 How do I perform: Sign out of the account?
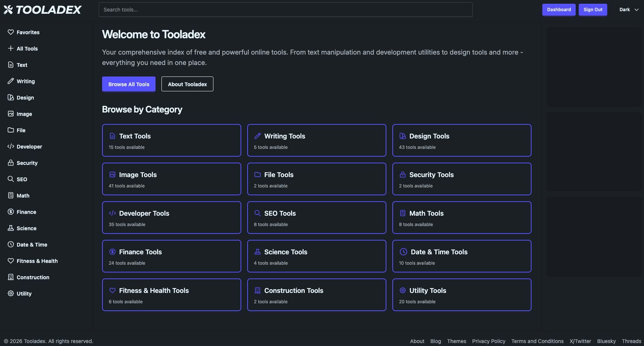point(593,10)
